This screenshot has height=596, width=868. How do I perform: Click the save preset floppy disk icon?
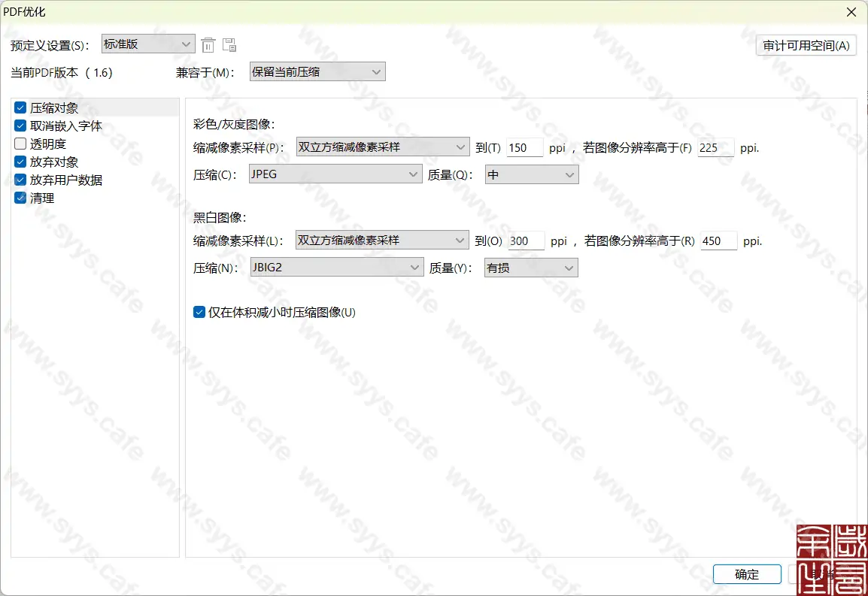click(x=229, y=44)
